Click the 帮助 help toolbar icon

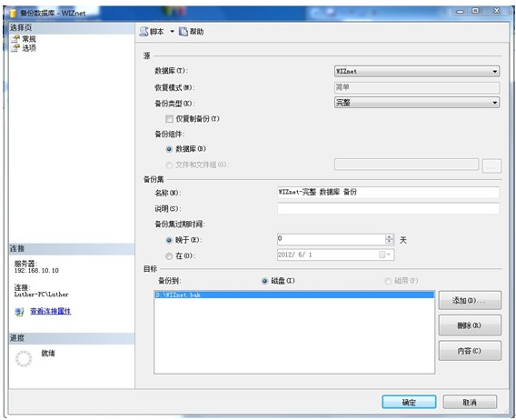(x=183, y=32)
